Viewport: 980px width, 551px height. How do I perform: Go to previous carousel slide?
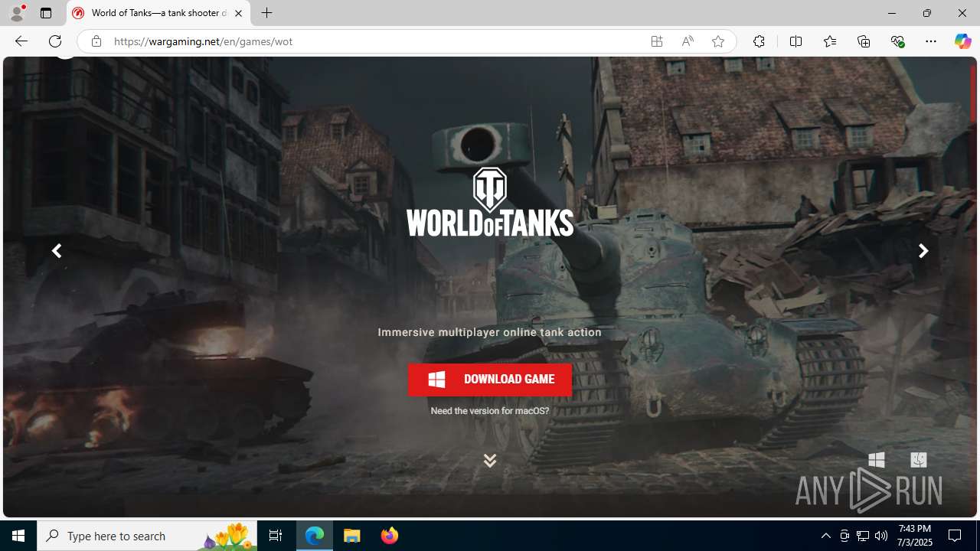click(x=56, y=251)
